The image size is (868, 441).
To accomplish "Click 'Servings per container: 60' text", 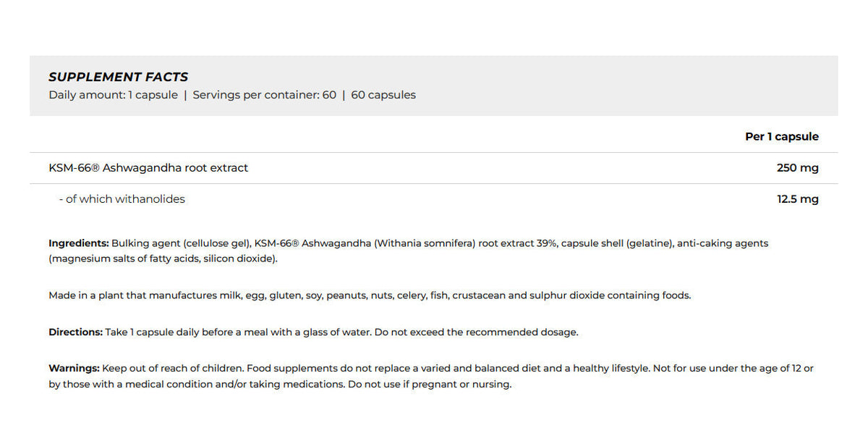I will click(265, 95).
